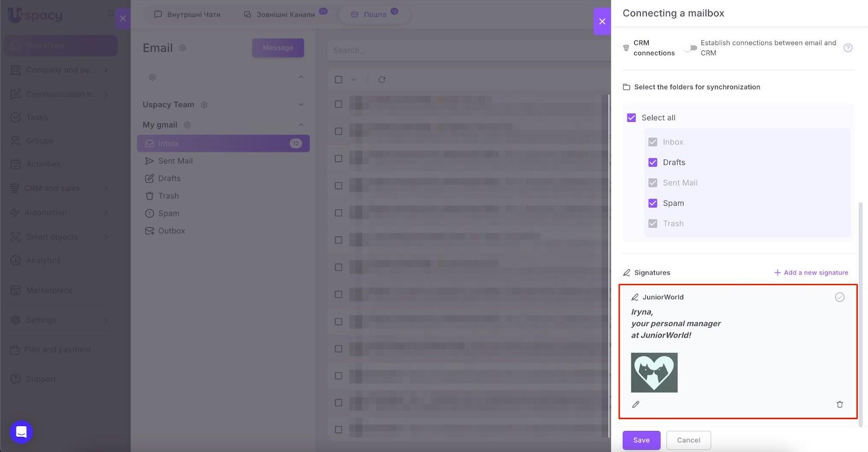The image size is (868, 452).
Task: Click Add a new signature link
Action: pos(811,273)
